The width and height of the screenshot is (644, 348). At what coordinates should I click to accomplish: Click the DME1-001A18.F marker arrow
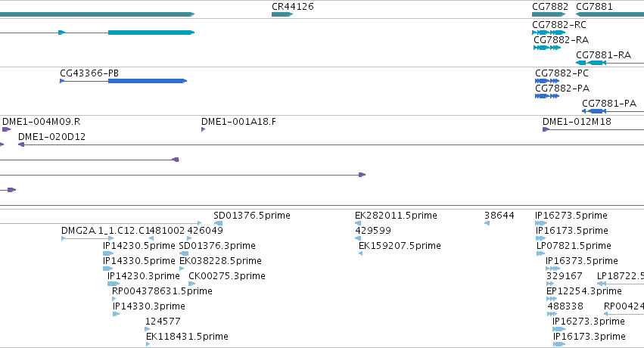(204, 129)
